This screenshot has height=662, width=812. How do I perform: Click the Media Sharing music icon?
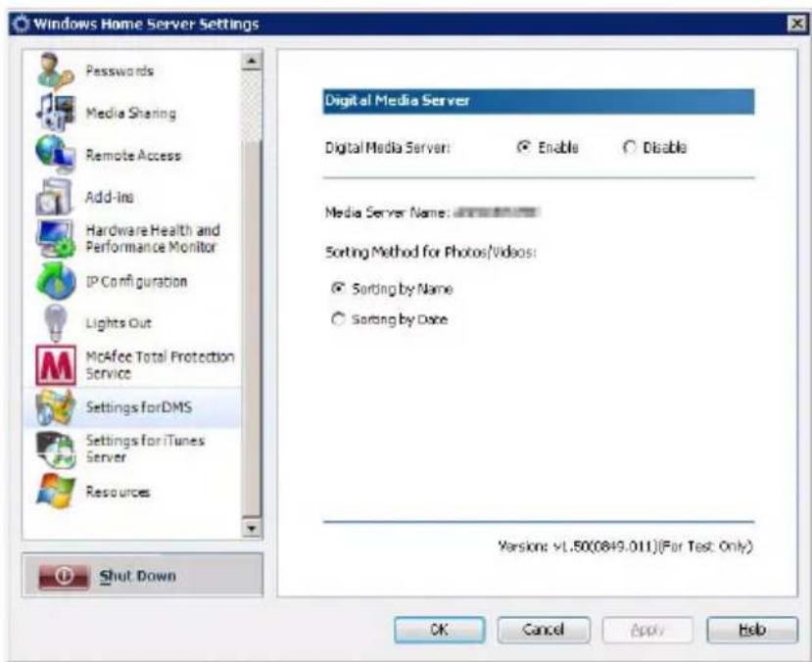56,113
